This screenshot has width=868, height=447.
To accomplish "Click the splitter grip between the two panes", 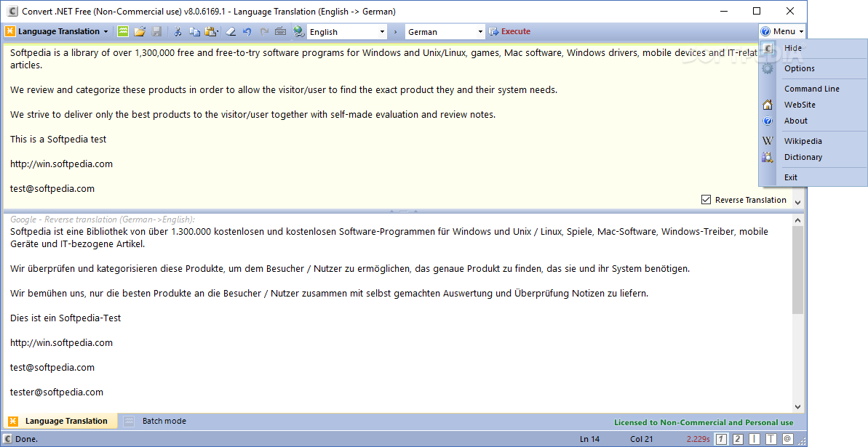I will click(x=404, y=212).
